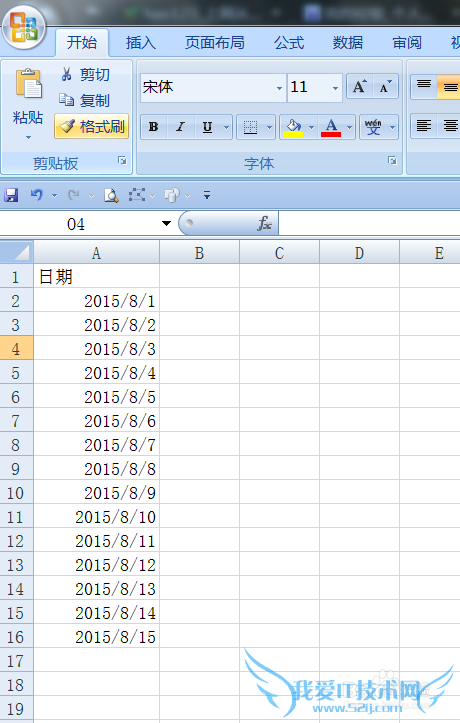Open the clipboard pane launcher in 剪贴板

pos(122,160)
